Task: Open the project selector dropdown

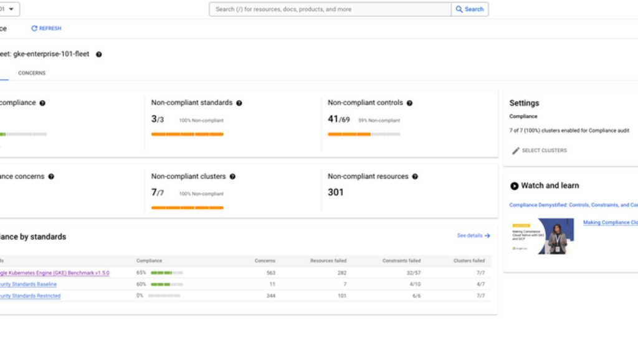Action: [9, 9]
